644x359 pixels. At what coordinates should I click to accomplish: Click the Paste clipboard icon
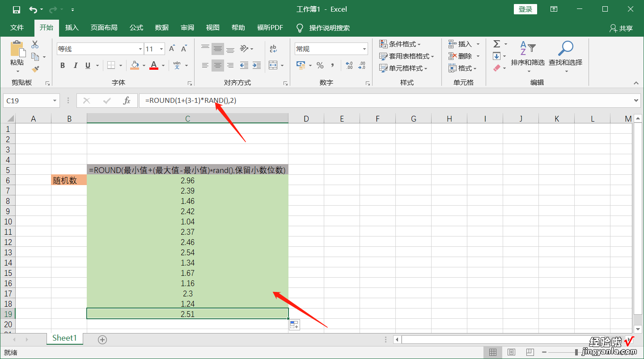17,49
